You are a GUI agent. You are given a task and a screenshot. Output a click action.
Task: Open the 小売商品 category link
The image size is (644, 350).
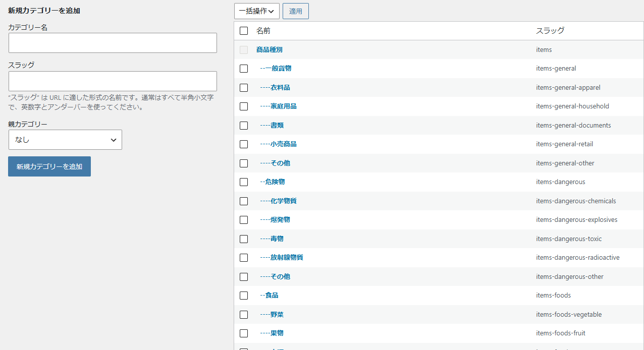click(x=278, y=144)
